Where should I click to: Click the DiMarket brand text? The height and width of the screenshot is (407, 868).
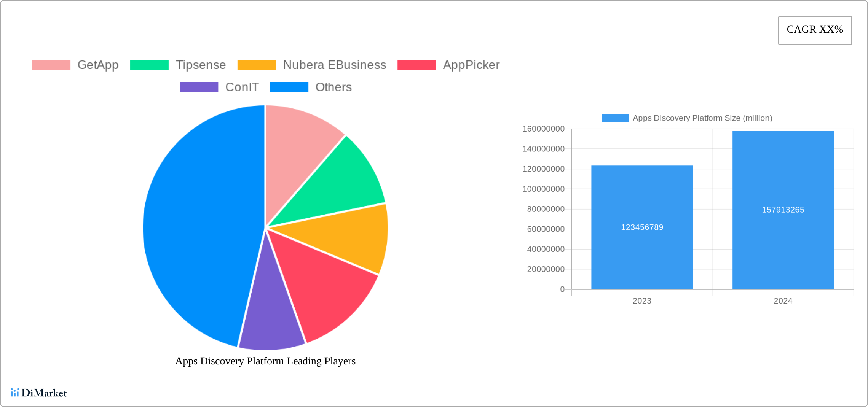point(44,393)
